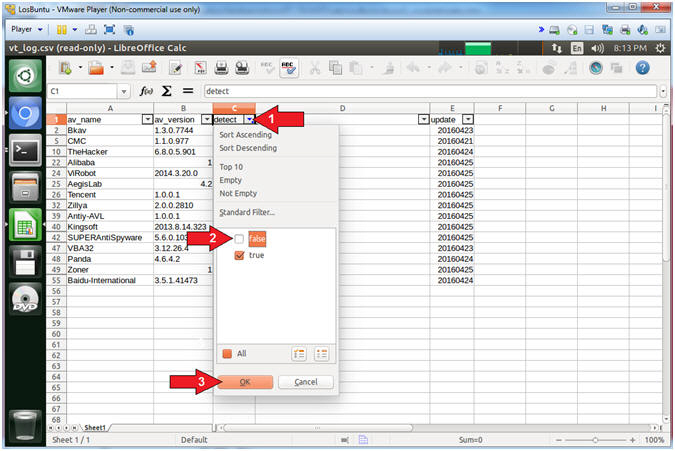
Task: Select cell containing Kingsoft
Action: pyautogui.click(x=110, y=227)
